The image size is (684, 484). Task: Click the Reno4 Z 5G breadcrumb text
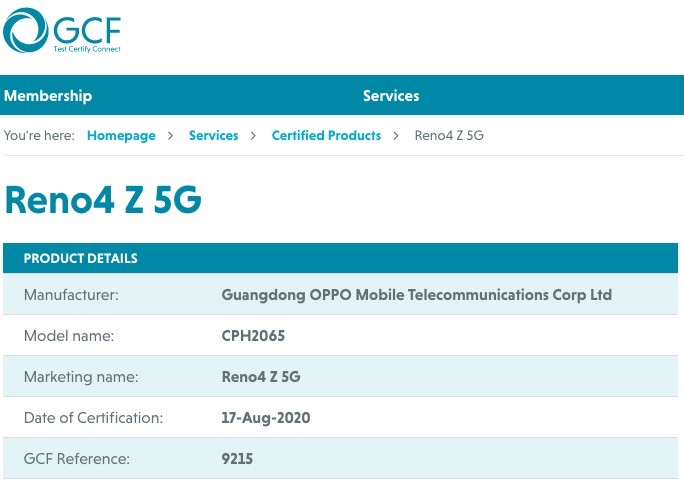(x=449, y=136)
